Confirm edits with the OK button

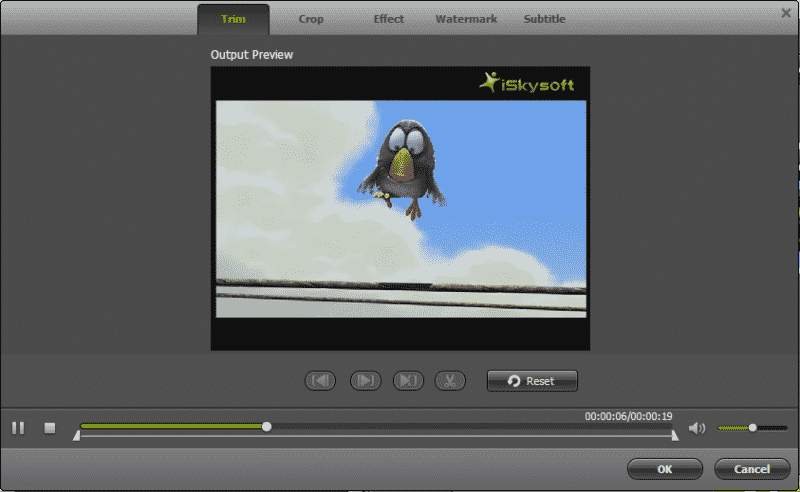click(x=664, y=469)
